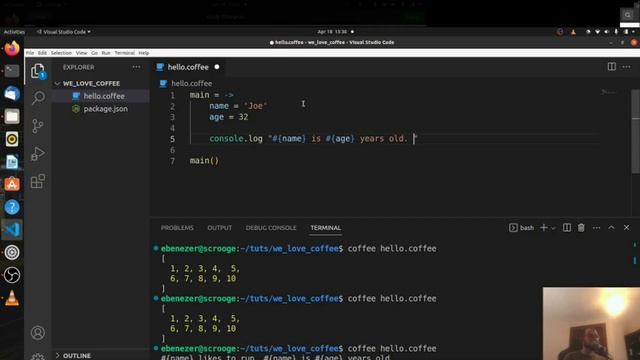Open the Run menu
Image resolution: width=640 pixels, height=360 pixels.
106,53
